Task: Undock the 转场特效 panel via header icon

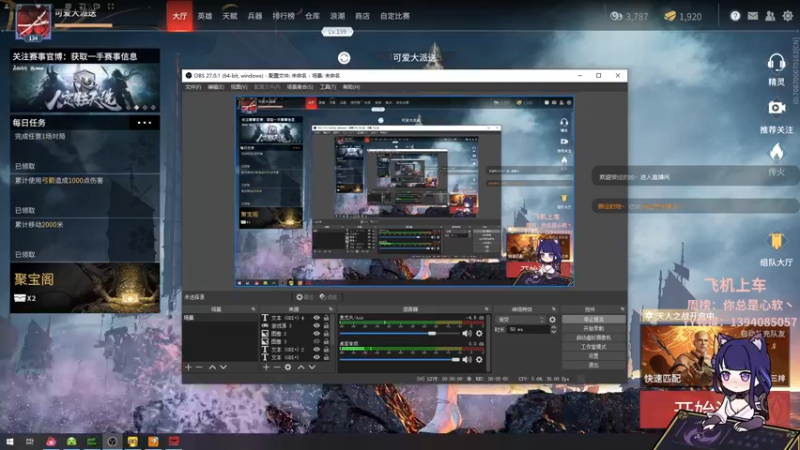Action: pyautogui.click(x=554, y=309)
